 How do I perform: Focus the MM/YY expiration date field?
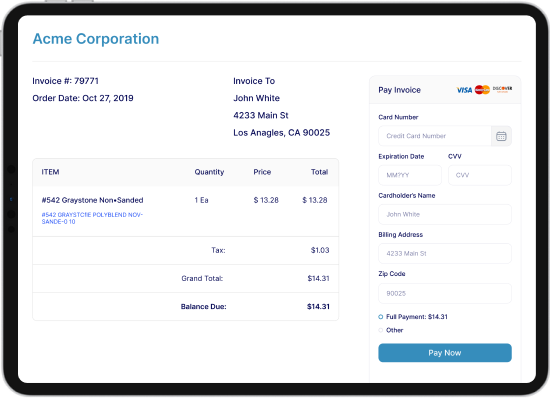410,175
